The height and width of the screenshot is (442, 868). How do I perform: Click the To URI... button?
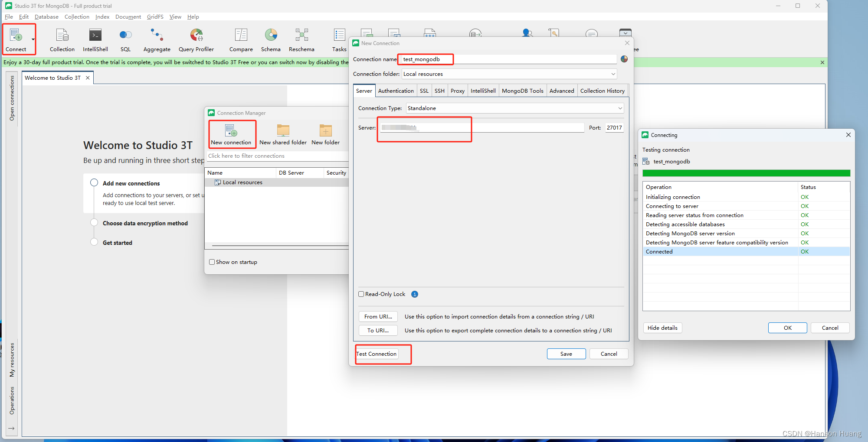coord(378,331)
